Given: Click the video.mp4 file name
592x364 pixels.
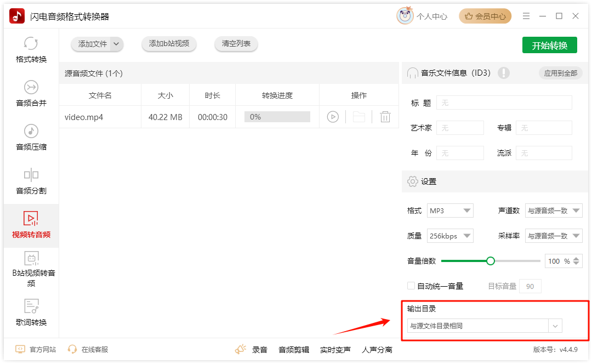Looking at the screenshot, I should tap(84, 117).
